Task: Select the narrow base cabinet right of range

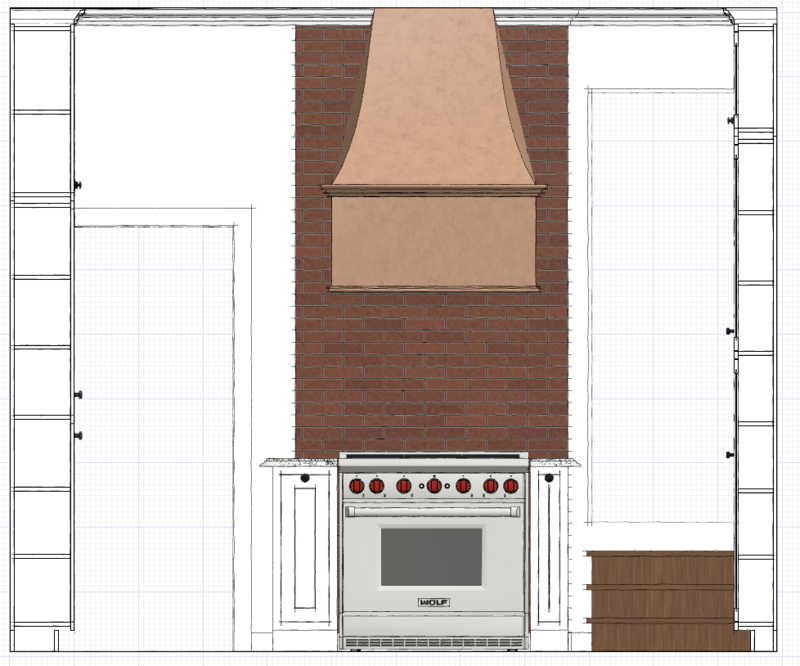Action: (549, 549)
